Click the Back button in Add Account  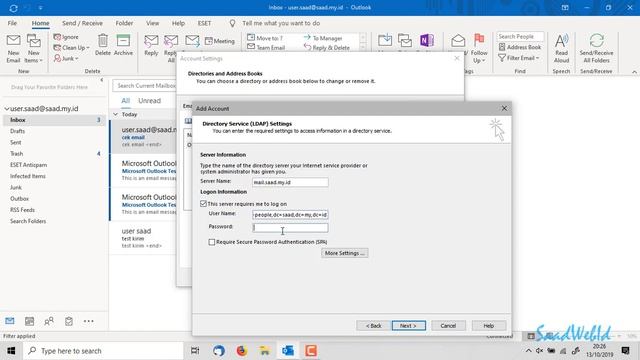click(x=373, y=326)
